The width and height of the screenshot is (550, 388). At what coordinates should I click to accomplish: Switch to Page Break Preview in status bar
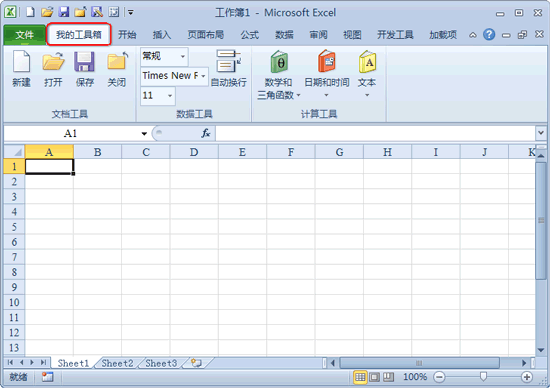[x=388, y=377]
